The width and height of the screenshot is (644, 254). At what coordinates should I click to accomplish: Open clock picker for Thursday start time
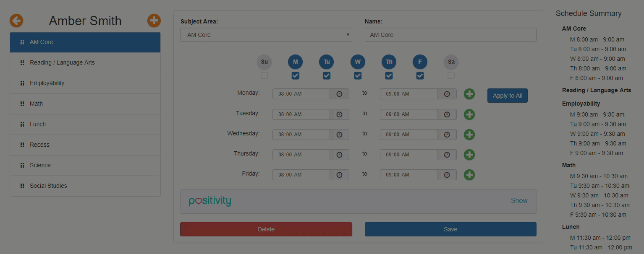339,155
